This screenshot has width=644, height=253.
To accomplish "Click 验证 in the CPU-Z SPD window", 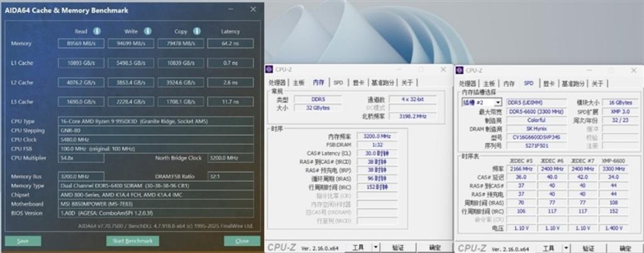I will tap(589, 249).
